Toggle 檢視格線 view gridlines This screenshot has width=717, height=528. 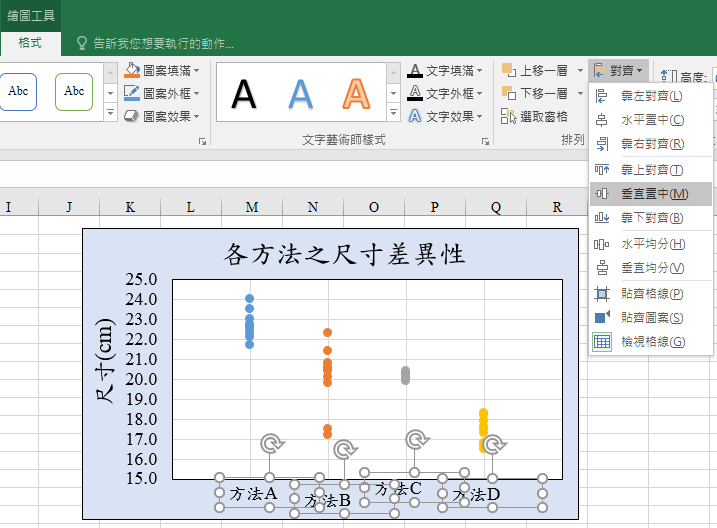click(651, 342)
